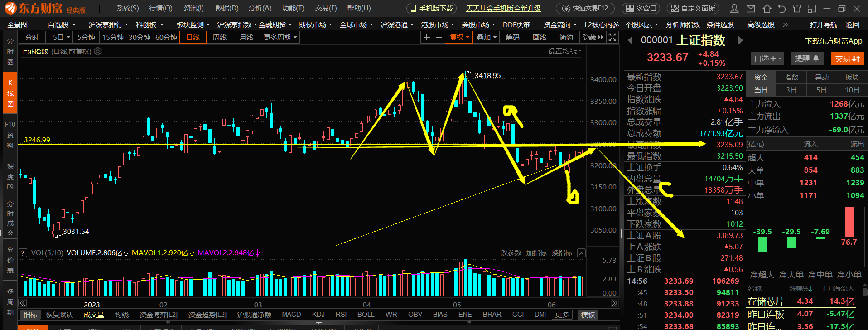Open VOL indicator help question mark
This screenshot has height=330, width=868.
[23, 253]
